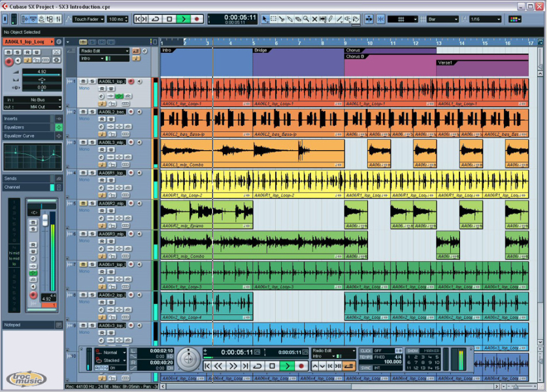Image resolution: width=547 pixels, height=392 pixels.
Task: Select the Zoom magnifier tool
Action: (x=306, y=19)
